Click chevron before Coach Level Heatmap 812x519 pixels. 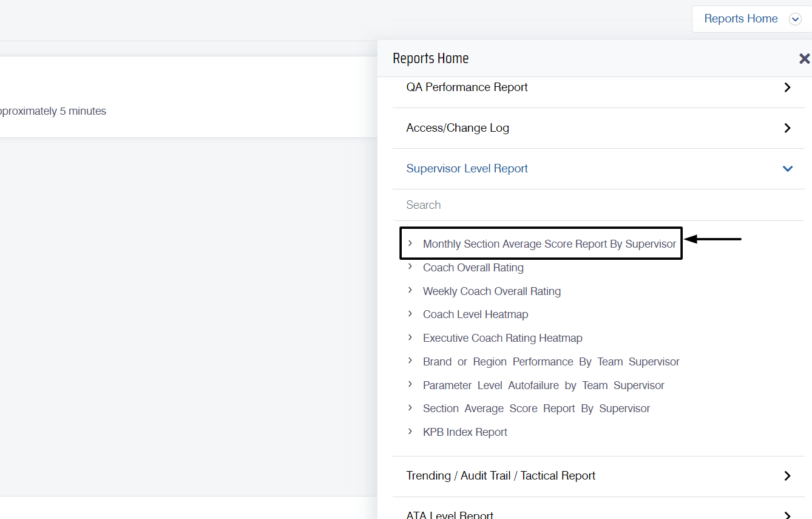[x=410, y=314]
